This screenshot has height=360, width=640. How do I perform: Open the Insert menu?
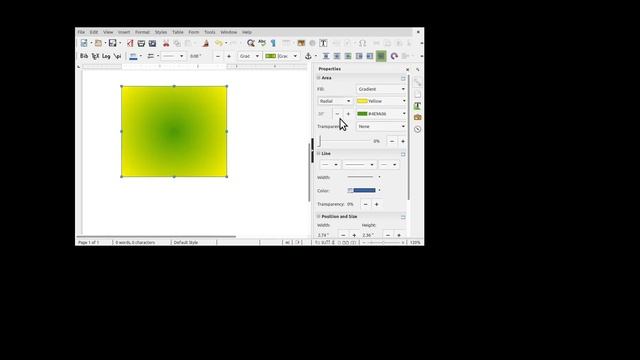click(x=124, y=32)
